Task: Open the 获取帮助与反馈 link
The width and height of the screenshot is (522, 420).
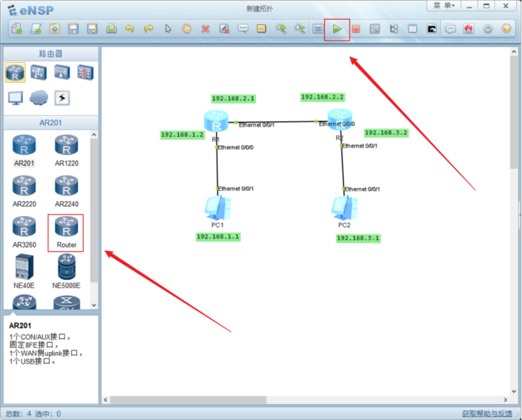Action: coord(487,413)
